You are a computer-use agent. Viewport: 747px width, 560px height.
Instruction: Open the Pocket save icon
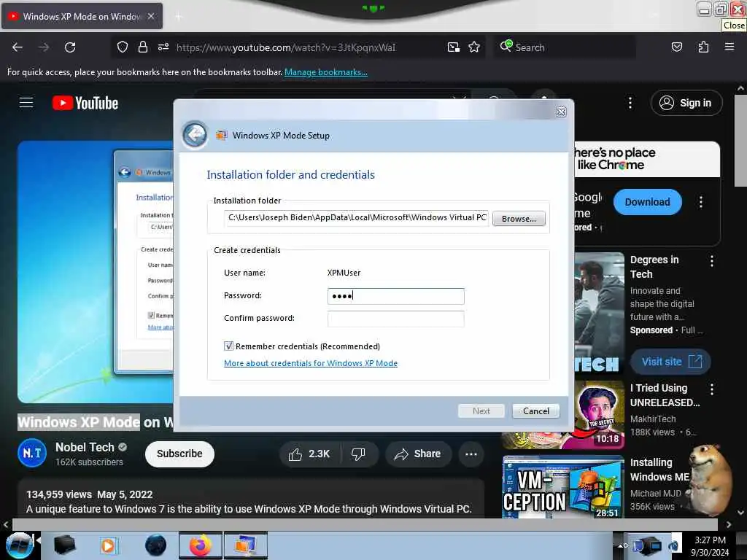(x=676, y=47)
